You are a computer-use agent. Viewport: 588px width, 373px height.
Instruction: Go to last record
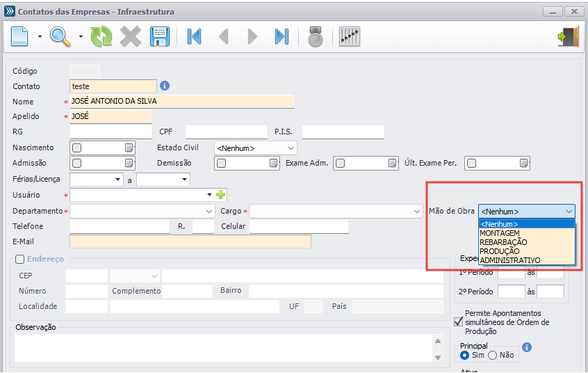(281, 36)
